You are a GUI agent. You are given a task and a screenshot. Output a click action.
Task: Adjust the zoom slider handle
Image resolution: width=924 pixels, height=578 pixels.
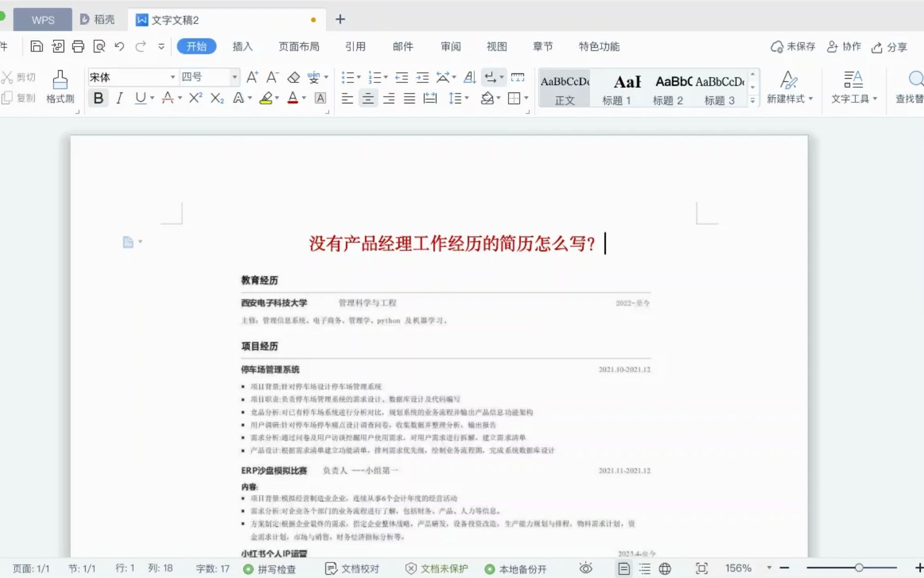coord(859,568)
